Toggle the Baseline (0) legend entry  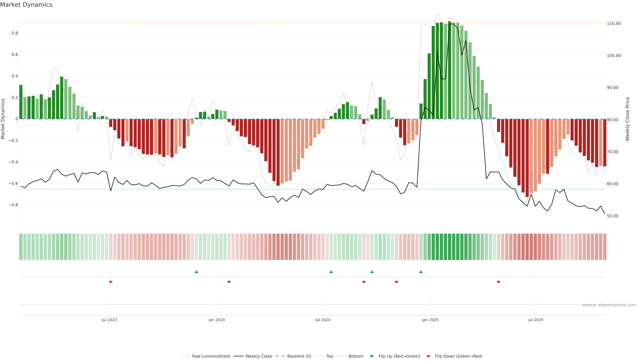299,356
